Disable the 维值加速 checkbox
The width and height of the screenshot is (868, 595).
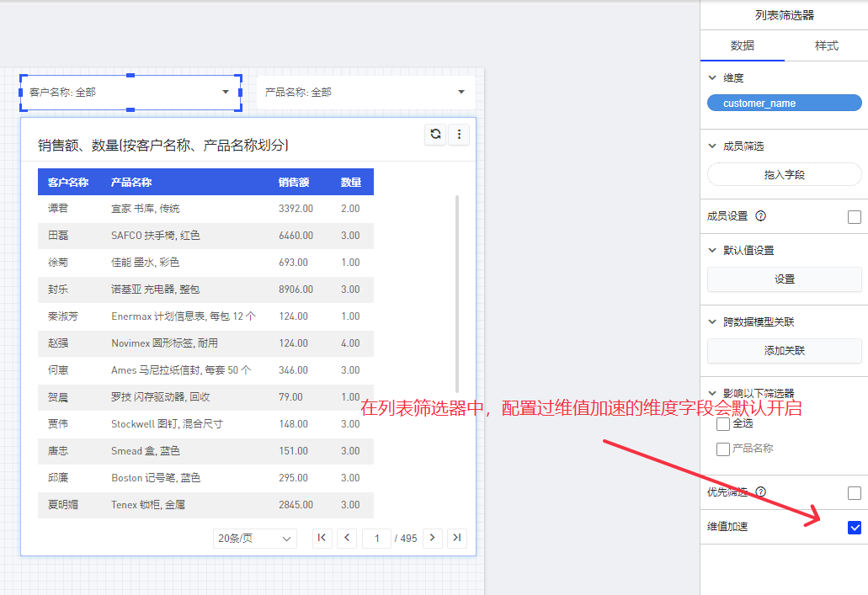(855, 528)
